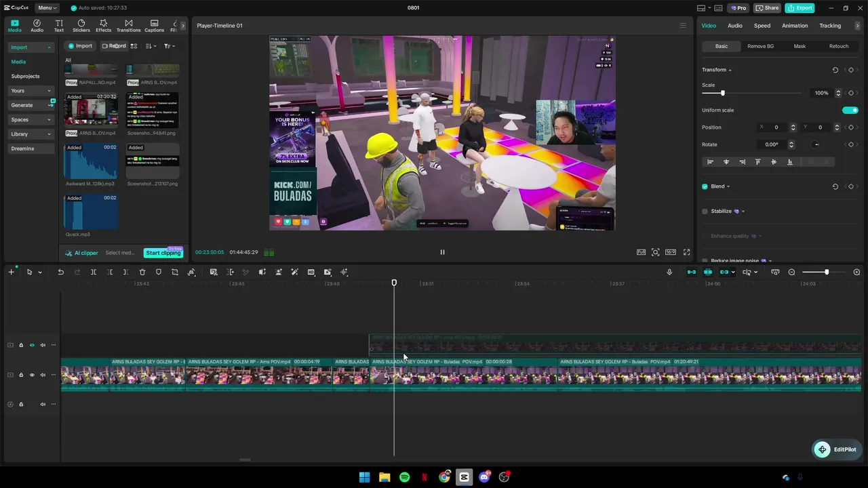
Task: Switch to the Speed tab
Action: tap(762, 26)
